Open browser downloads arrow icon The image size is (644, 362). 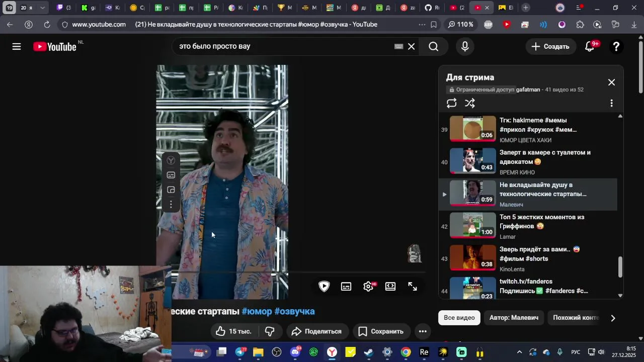pos(634,24)
